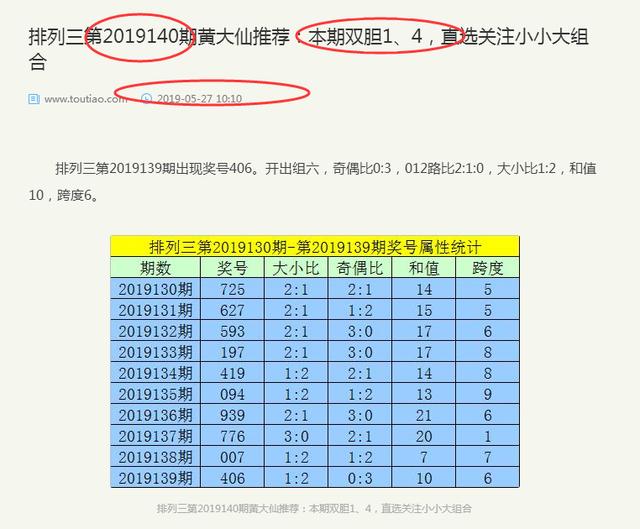This screenshot has width=640, height=529.
Task: Click the 跨度 value 7 in the 2019138期 row
Action: point(487,457)
